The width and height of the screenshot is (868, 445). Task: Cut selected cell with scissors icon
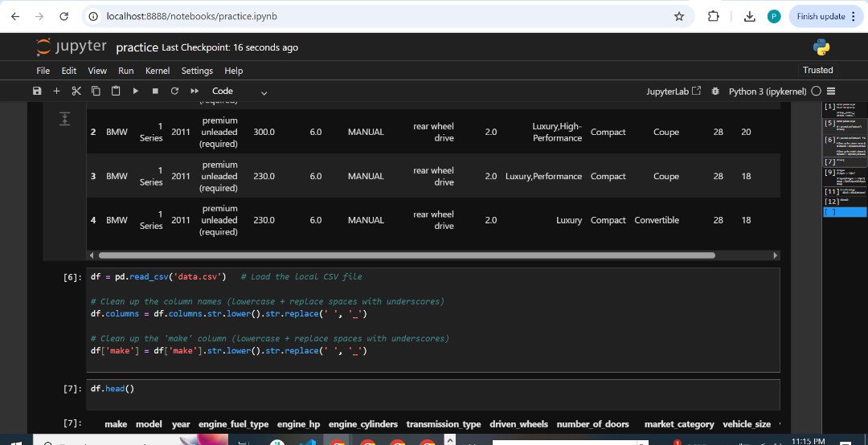click(76, 92)
